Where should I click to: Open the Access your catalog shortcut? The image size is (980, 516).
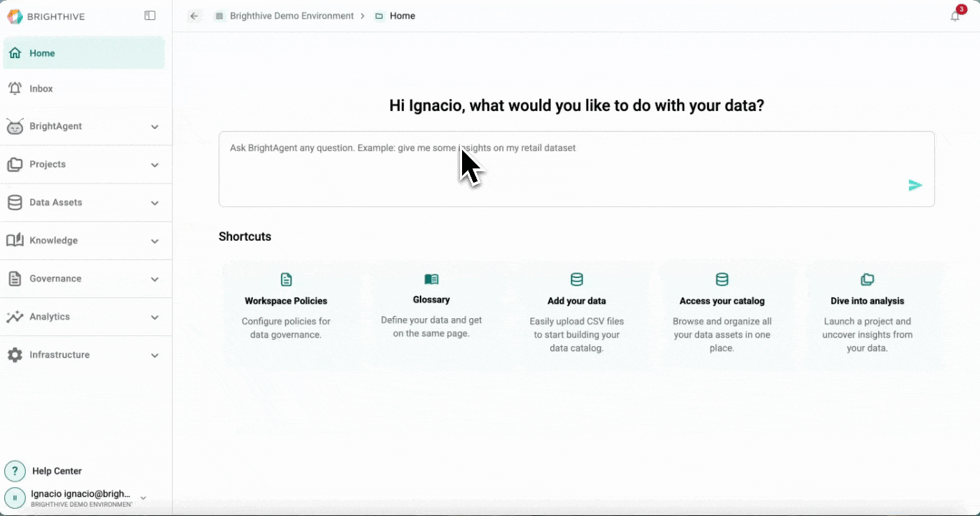point(722,315)
